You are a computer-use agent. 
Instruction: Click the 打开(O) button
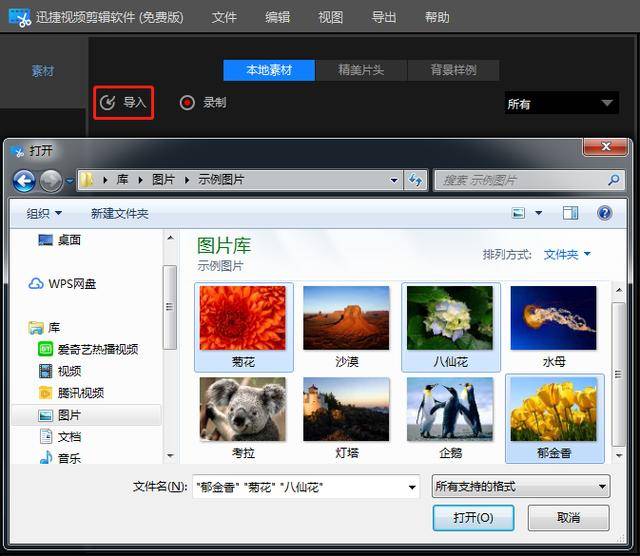[473, 518]
